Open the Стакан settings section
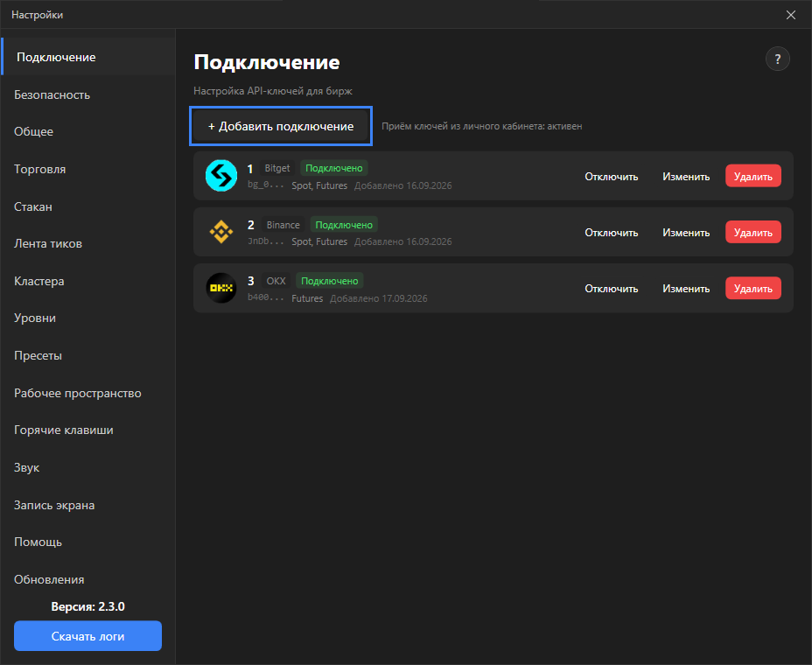 pyautogui.click(x=88, y=206)
